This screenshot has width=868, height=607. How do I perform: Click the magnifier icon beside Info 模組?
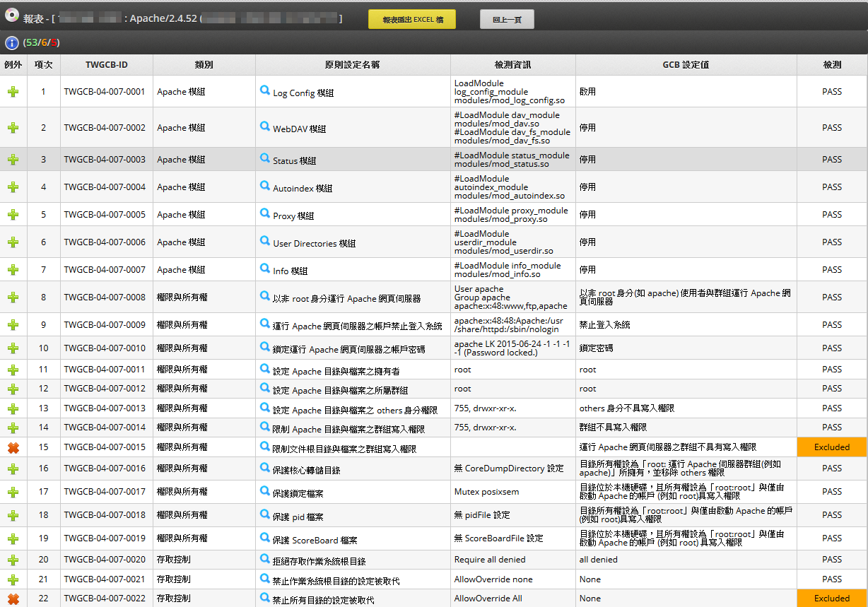tap(265, 269)
